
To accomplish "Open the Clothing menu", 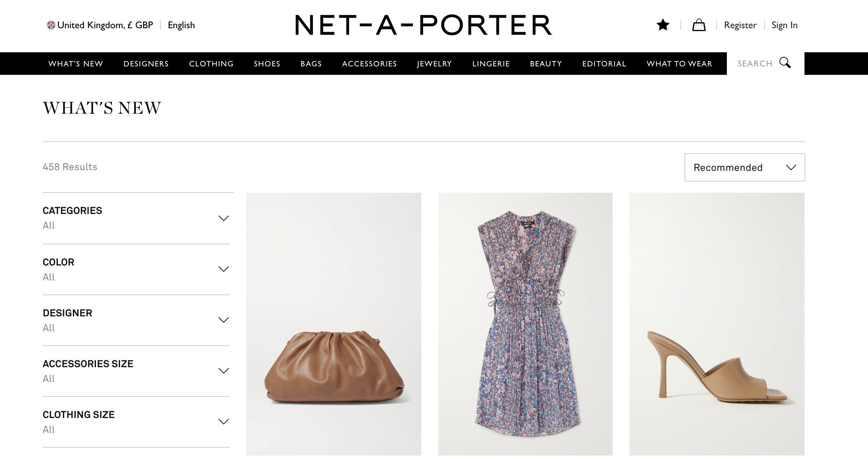I will pyautogui.click(x=211, y=64).
